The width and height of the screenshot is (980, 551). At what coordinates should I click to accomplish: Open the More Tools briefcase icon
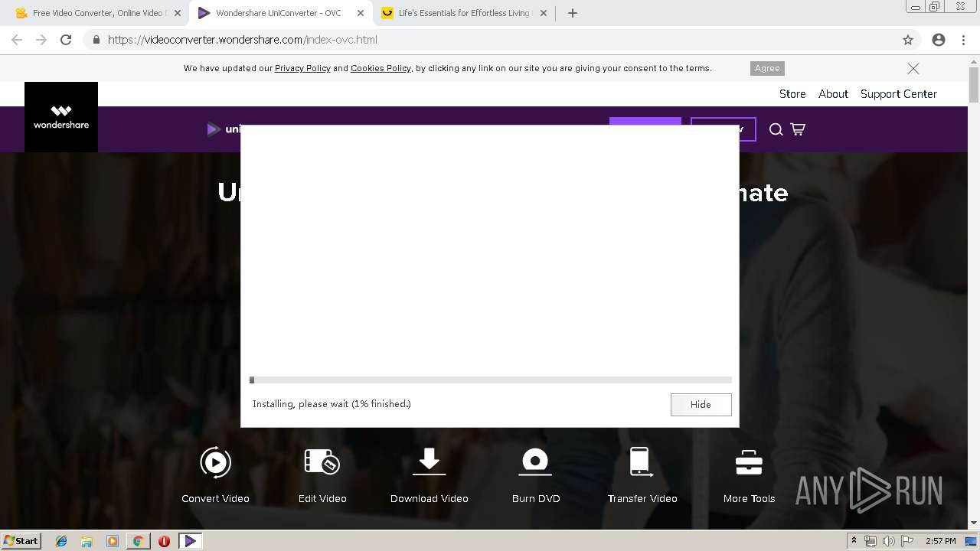point(749,462)
